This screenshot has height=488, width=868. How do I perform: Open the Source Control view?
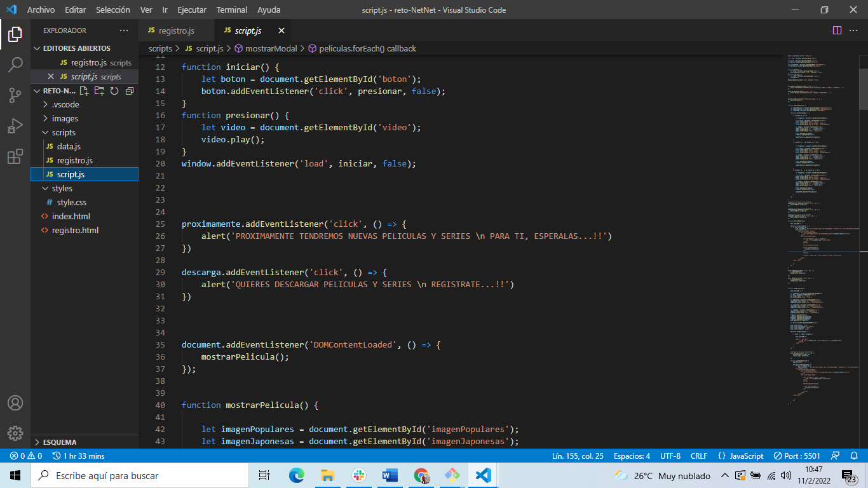(x=15, y=95)
